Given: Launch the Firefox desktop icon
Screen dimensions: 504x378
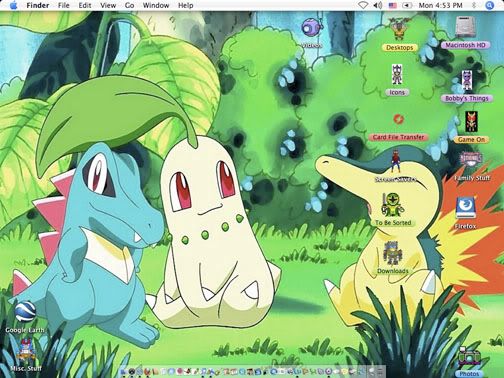Looking at the screenshot, I should click(x=465, y=208).
